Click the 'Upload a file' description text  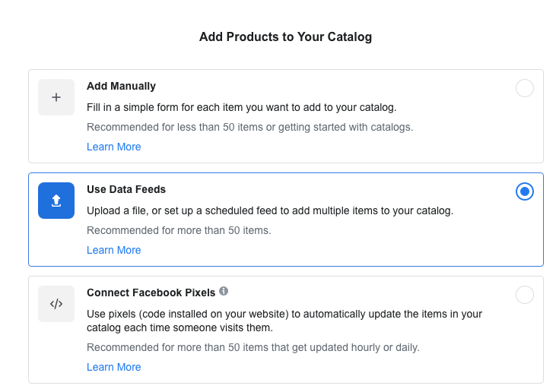coord(269,210)
